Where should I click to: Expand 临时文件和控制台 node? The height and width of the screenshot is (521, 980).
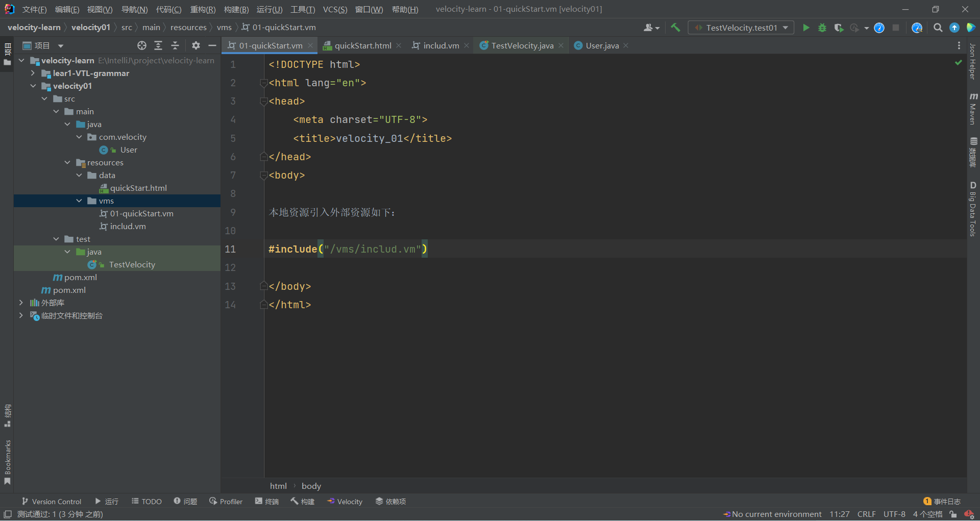21,315
